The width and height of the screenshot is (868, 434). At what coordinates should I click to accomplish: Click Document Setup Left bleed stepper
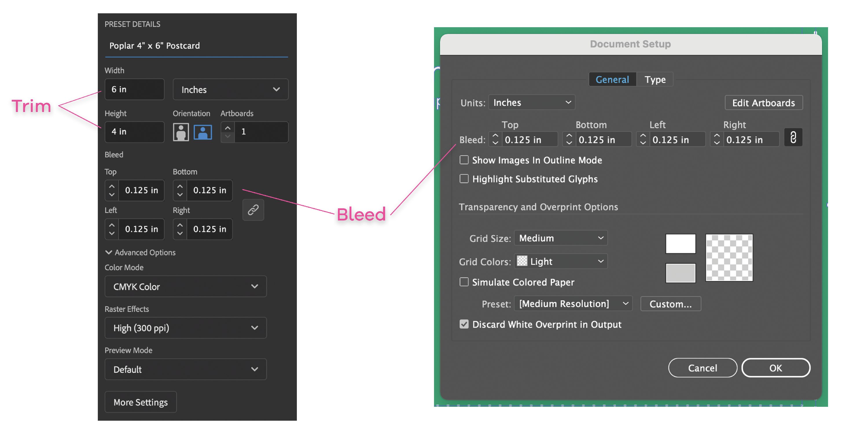tap(643, 139)
